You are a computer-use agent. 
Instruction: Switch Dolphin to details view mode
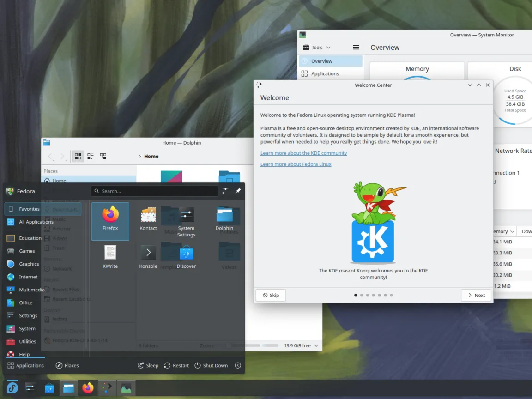[x=91, y=156]
